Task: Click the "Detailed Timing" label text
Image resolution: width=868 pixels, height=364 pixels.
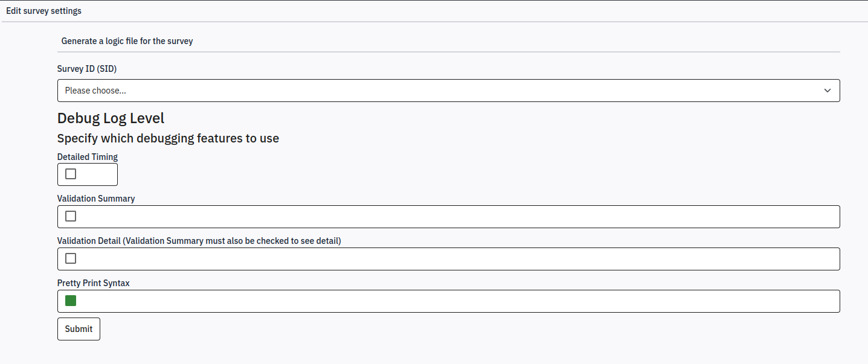Action: coord(88,157)
